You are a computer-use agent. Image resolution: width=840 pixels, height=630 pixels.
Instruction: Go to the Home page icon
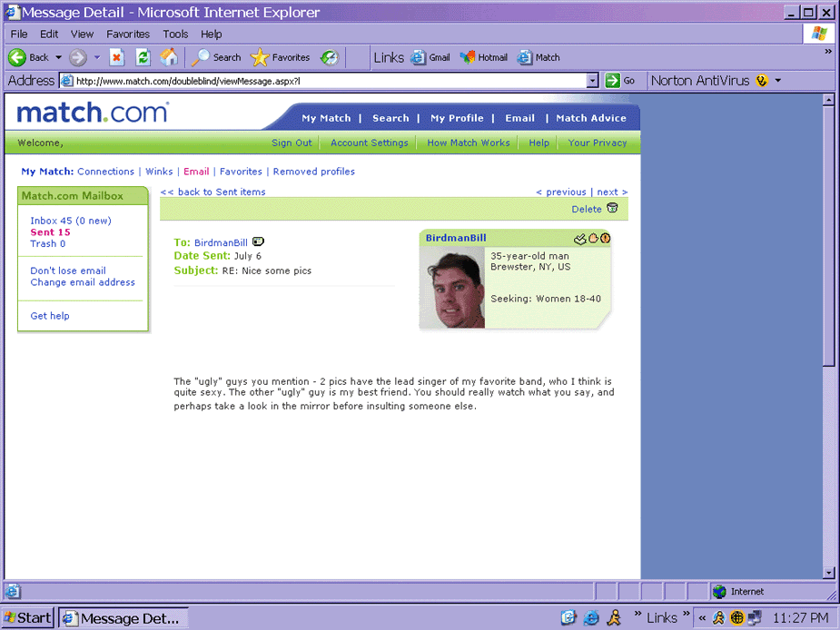169,57
